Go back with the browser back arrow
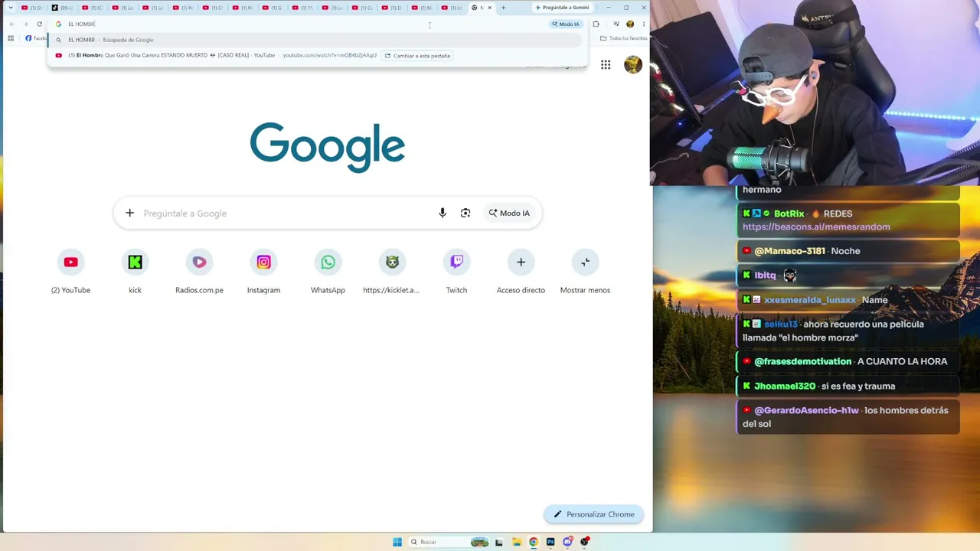Viewport: 980px width, 551px height. [x=11, y=24]
